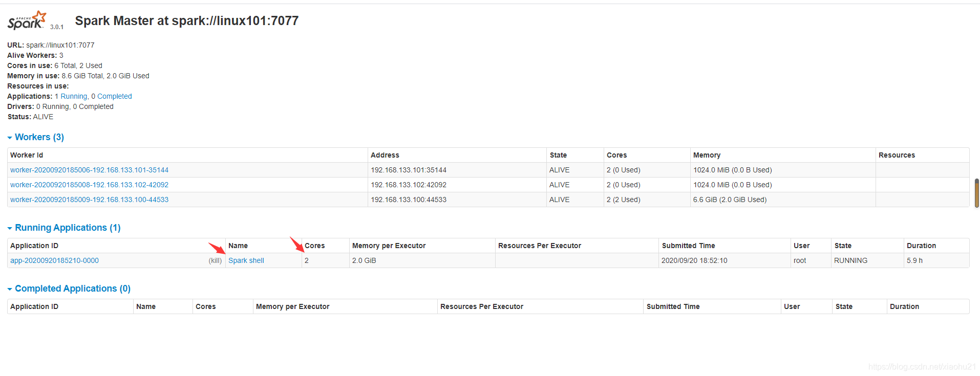Select the 'Memory in use' summary line
The width and height of the screenshot is (980, 376).
point(78,76)
